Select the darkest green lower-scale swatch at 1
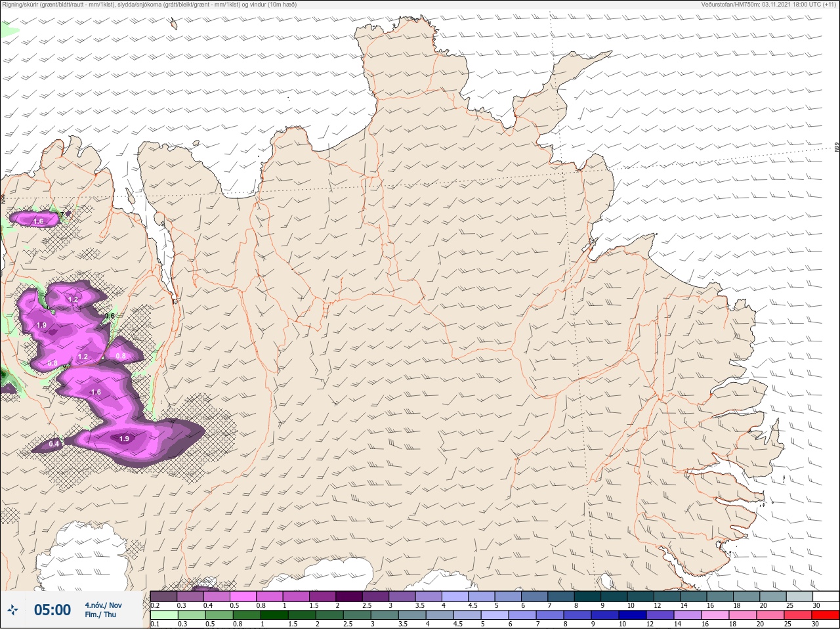The image size is (840, 629). click(274, 615)
